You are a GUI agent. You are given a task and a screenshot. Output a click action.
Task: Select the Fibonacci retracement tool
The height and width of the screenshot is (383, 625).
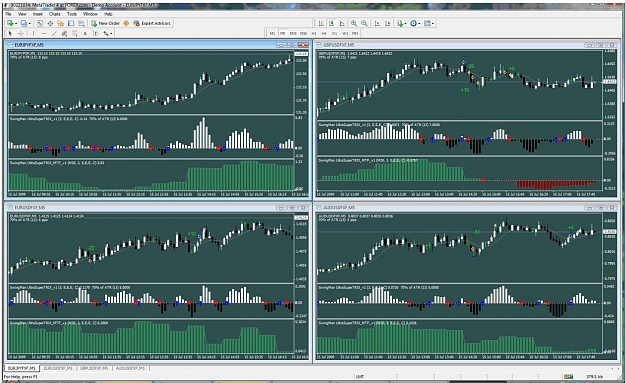tap(75, 33)
